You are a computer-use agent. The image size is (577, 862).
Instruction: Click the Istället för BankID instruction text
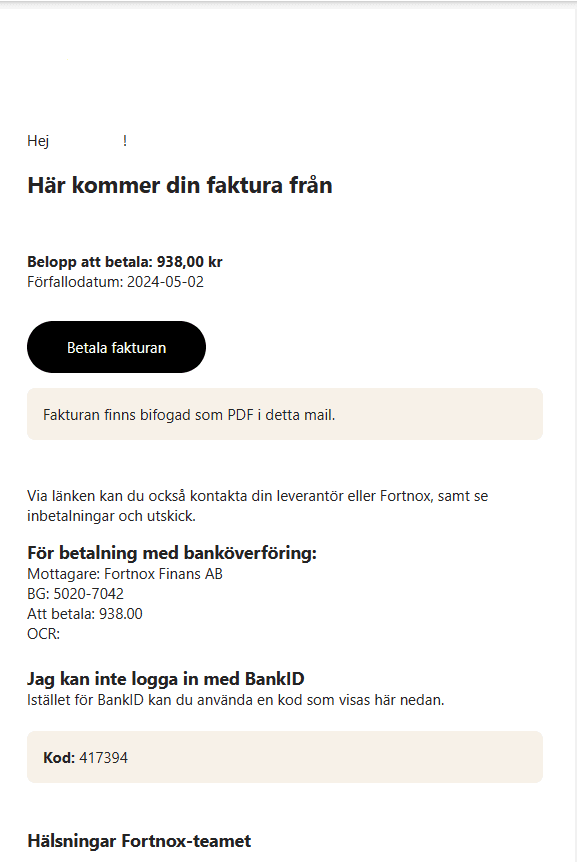click(x=236, y=700)
